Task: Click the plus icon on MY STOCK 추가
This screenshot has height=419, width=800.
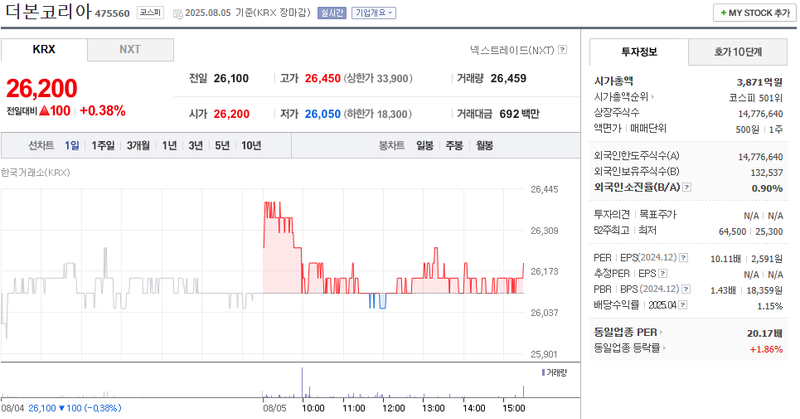Action: [x=723, y=13]
